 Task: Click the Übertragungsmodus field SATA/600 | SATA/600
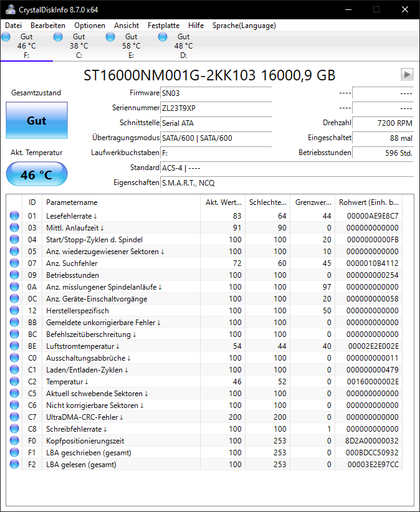click(x=216, y=138)
